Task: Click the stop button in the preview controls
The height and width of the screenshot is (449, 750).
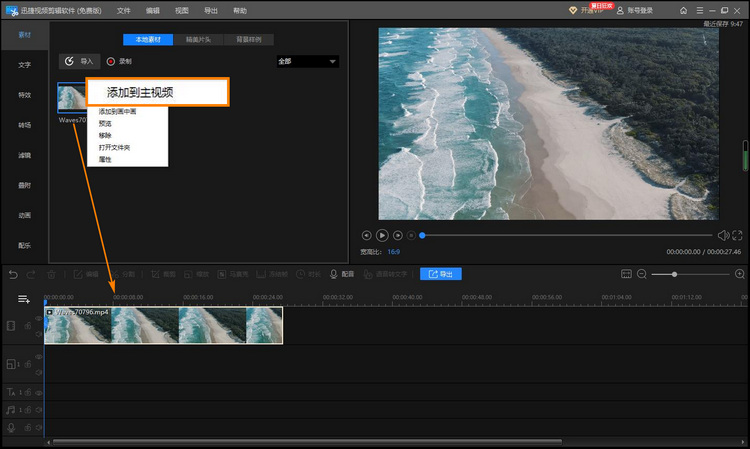Action: [411, 235]
